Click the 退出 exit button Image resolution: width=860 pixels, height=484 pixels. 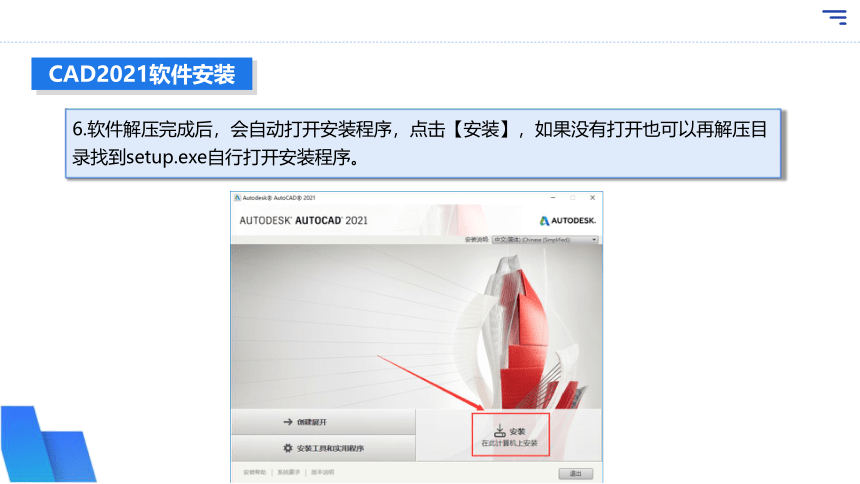pyautogui.click(x=575, y=474)
